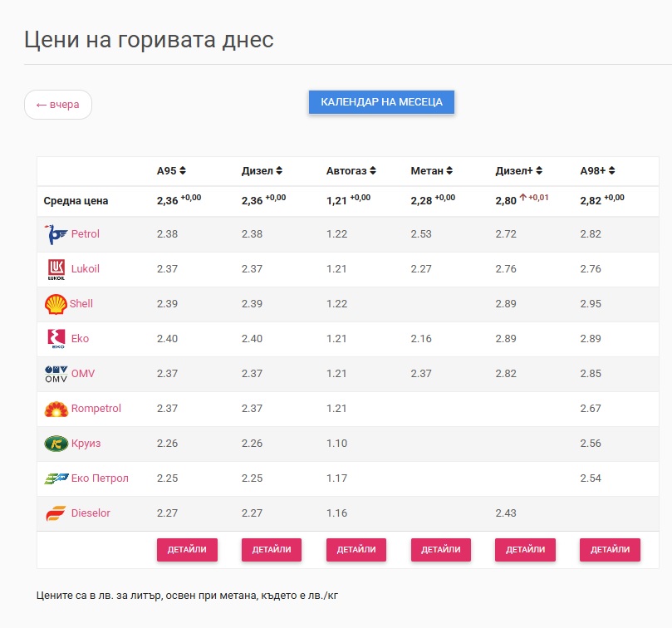
Task: Select Еко Петрол's A95 price 2.25
Action: coord(167,478)
